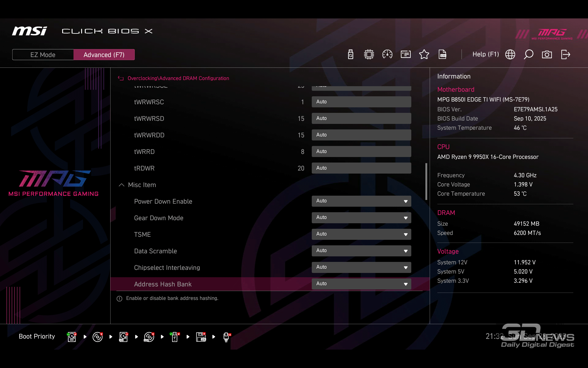The image size is (588, 368).
Task: Click the exit door icon
Action: click(x=565, y=55)
